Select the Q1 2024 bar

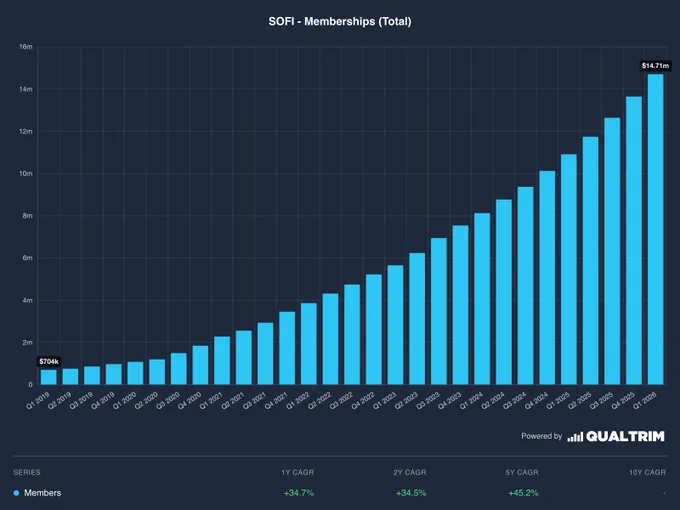(x=482, y=299)
